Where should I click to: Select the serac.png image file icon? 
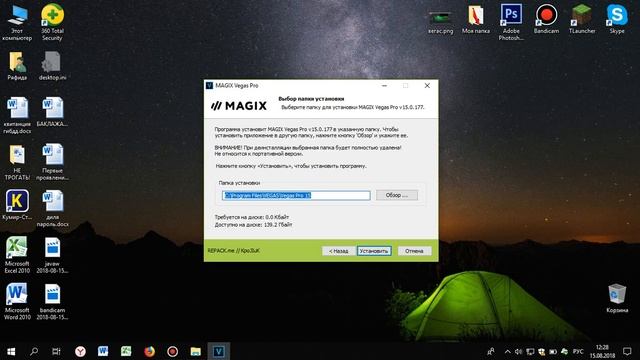coord(440,22)
